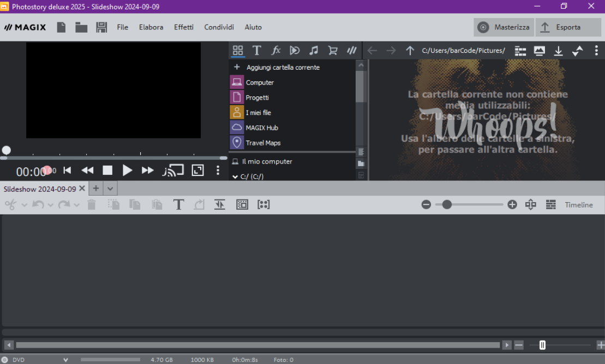Viewport: 605px width, 364px height.
Task: Open the title templates T tab
Action: coord(256,51)
